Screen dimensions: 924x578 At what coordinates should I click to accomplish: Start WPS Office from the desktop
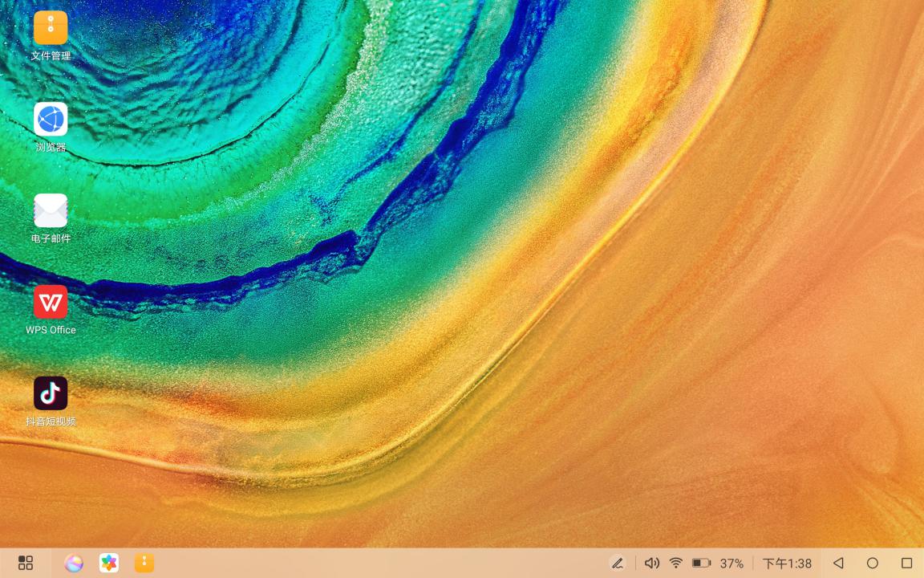pyautogui.click(x=51, y=302)
